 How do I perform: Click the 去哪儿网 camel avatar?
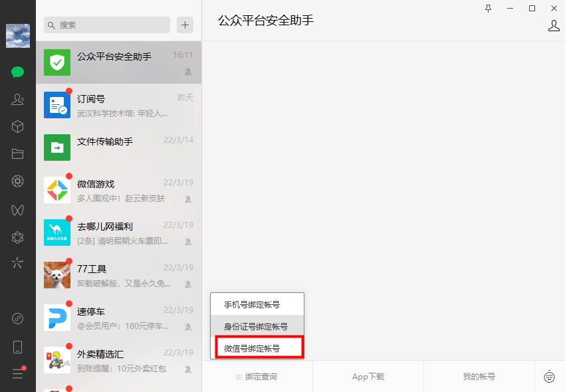pos(57,233)
